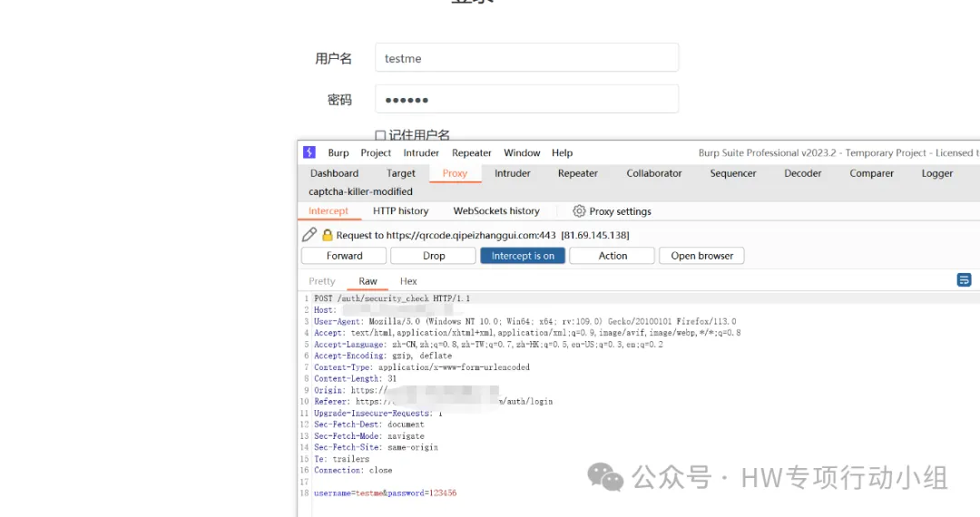Screen dimensions: 980x517
Task: Click the Accept-Encoding header line
Action: [x=383, y=356]
